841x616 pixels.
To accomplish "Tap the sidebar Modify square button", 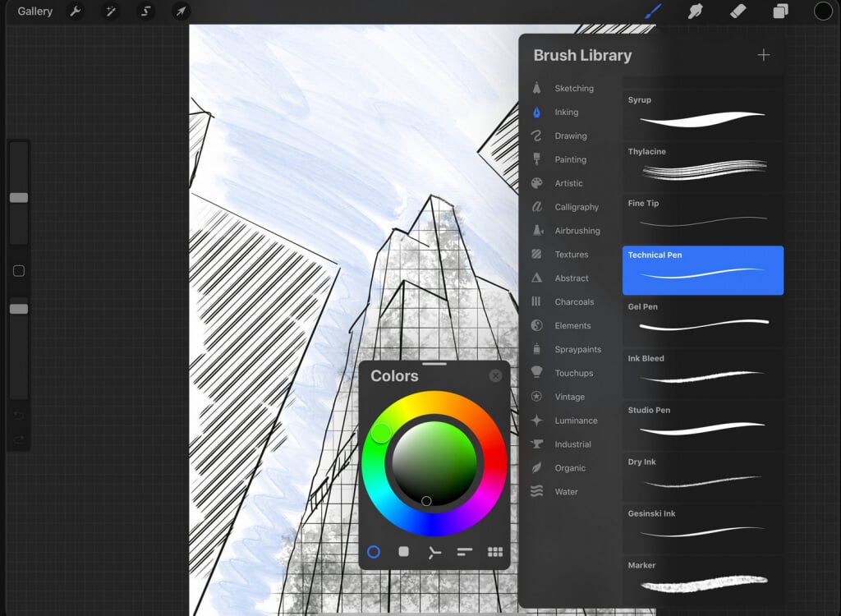I will click(x=19, y=271).
